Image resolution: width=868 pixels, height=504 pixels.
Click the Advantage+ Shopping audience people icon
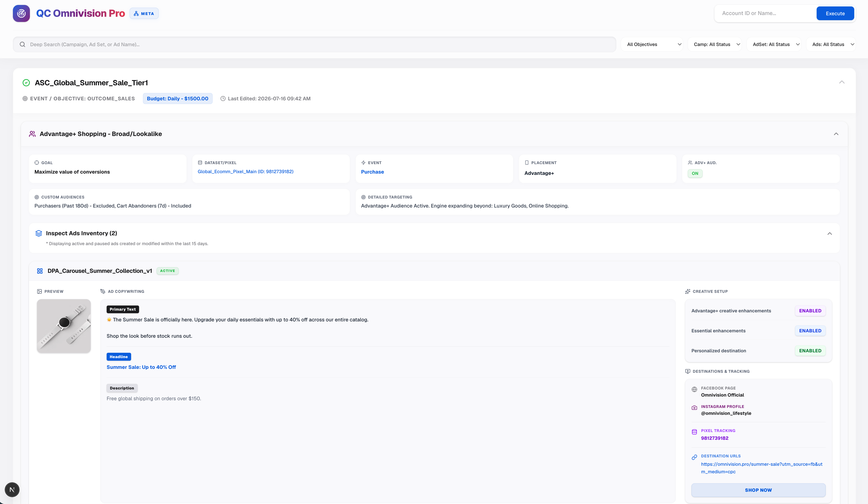[32, 134]
